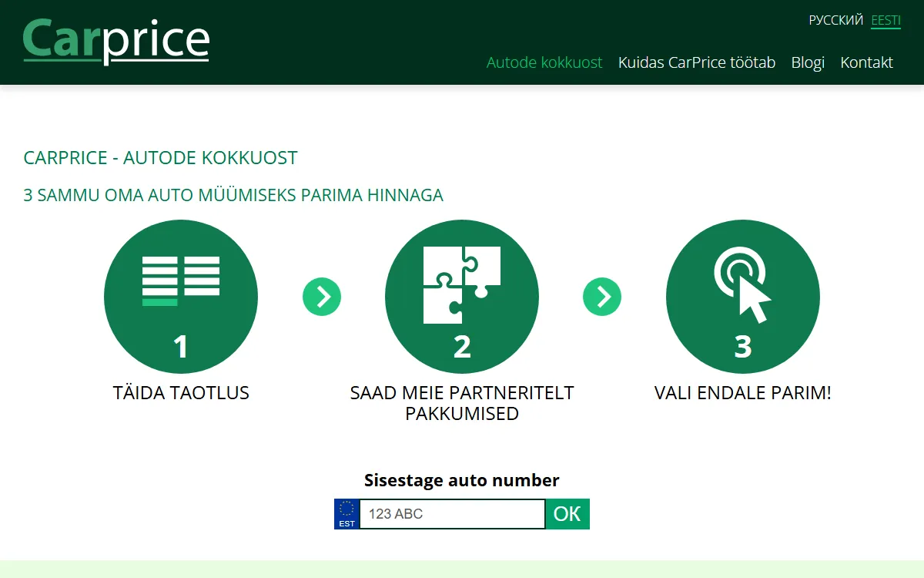Switch language to Русский
The height and width of the screenshot is (578, 924).
coord(835,21)
